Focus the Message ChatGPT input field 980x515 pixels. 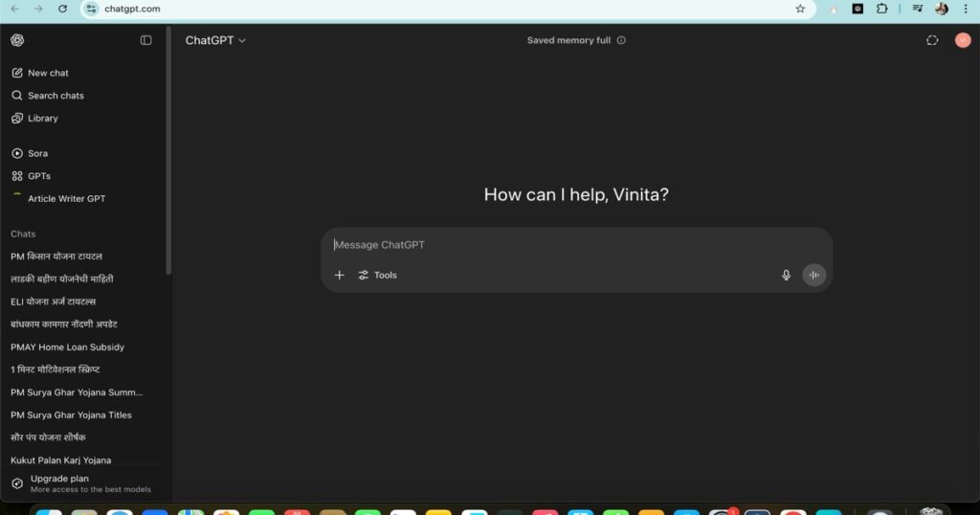tap(575, 244)
